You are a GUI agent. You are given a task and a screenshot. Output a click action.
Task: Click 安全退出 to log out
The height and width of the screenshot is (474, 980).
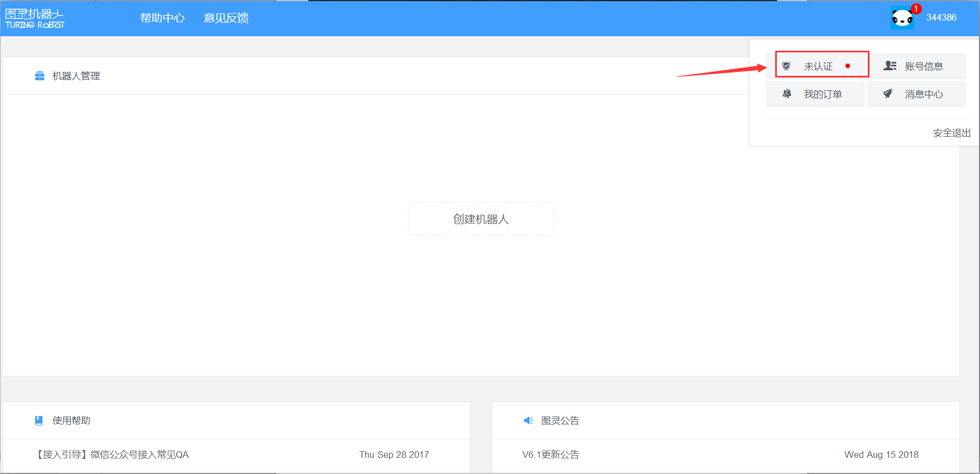tap(952, 133)
